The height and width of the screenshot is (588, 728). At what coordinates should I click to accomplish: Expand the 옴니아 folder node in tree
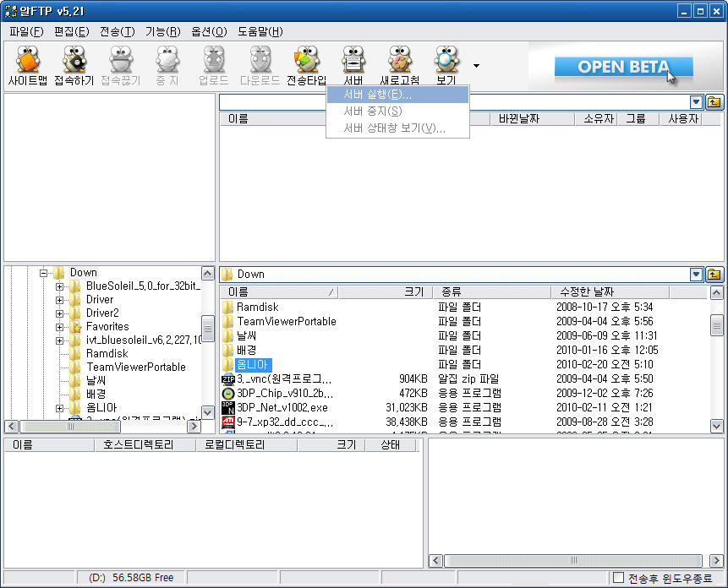point(59,407)
